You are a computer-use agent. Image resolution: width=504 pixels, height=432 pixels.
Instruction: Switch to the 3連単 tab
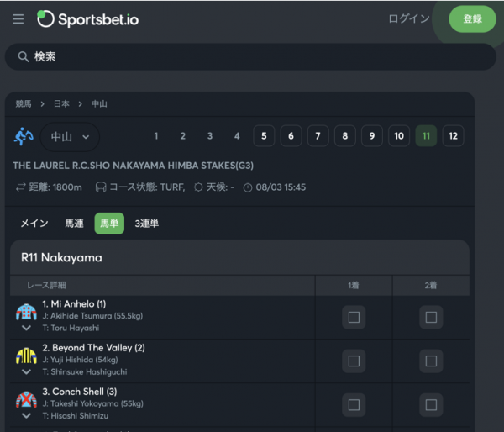pos(146,224)
